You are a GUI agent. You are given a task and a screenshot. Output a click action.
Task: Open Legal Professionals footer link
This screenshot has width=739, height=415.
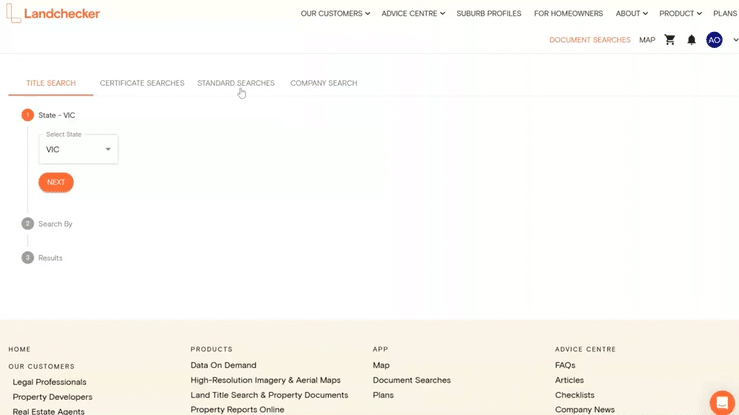coord(49,382)
